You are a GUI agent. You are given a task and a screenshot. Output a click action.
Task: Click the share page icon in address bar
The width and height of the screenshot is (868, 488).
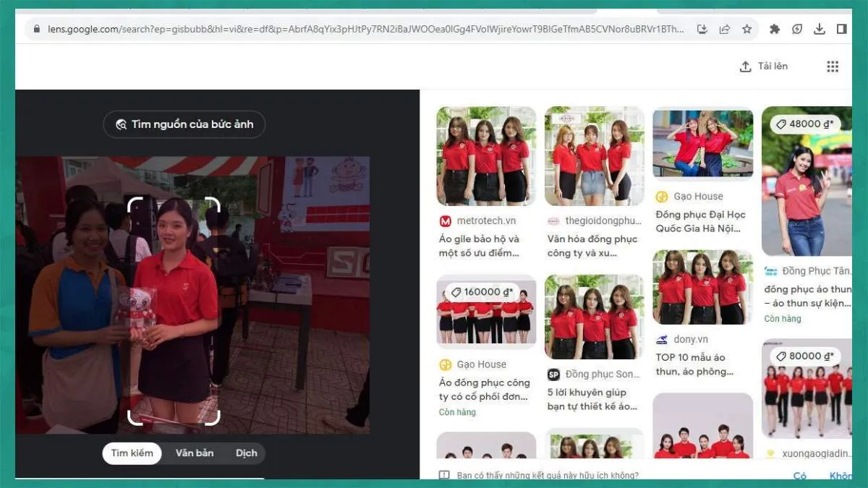point(724,29)
